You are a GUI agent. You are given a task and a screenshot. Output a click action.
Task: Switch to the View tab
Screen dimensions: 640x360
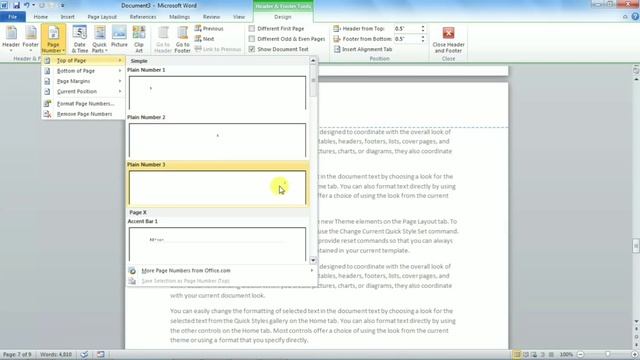[x=239, y=17]
